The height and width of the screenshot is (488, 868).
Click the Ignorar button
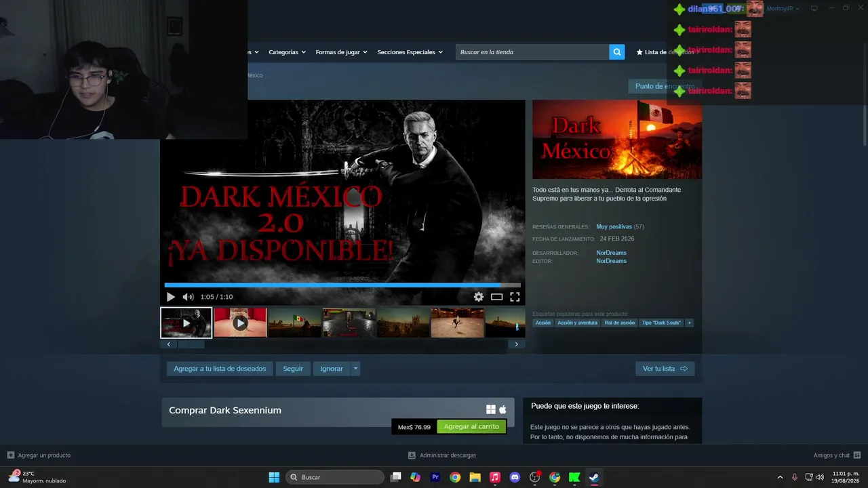click(x=332, y=369)
